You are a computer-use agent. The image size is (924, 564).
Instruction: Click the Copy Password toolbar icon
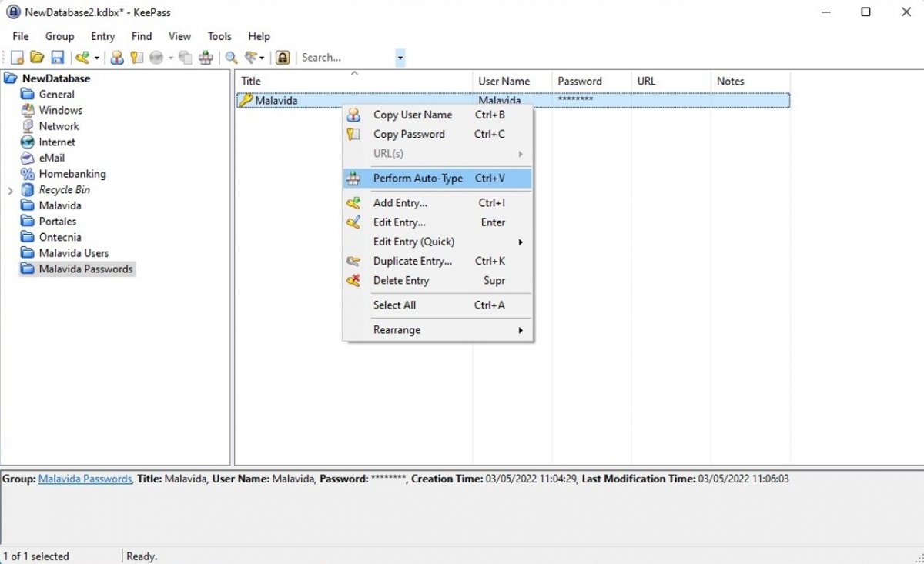click(136, 58)
